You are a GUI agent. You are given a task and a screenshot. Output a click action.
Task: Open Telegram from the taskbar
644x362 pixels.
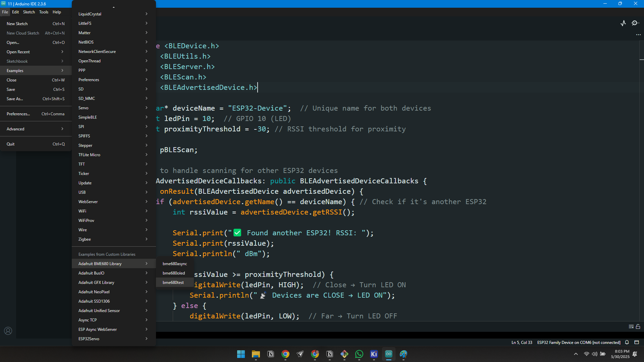(300, 354)
